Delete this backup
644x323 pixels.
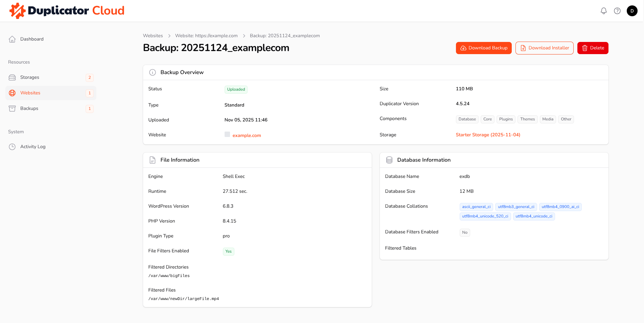point(593,48)
